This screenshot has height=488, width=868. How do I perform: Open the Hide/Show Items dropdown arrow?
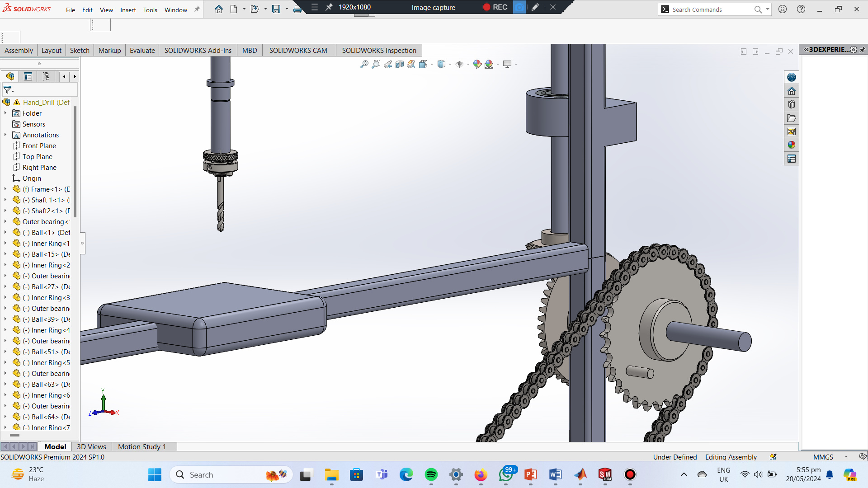[x=467, y=65]
